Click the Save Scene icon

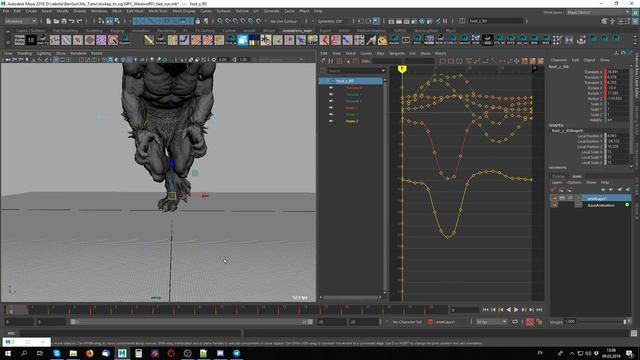(64, 21)
